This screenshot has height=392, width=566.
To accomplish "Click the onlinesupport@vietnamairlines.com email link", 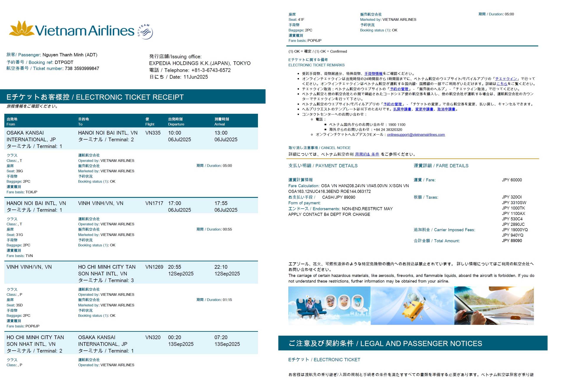I will [x=416, y=135].
